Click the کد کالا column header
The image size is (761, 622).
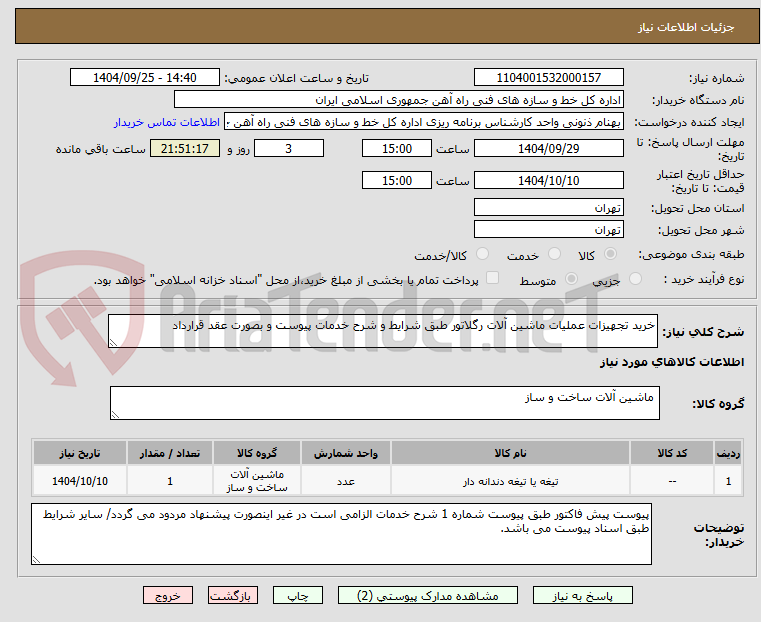672,453
